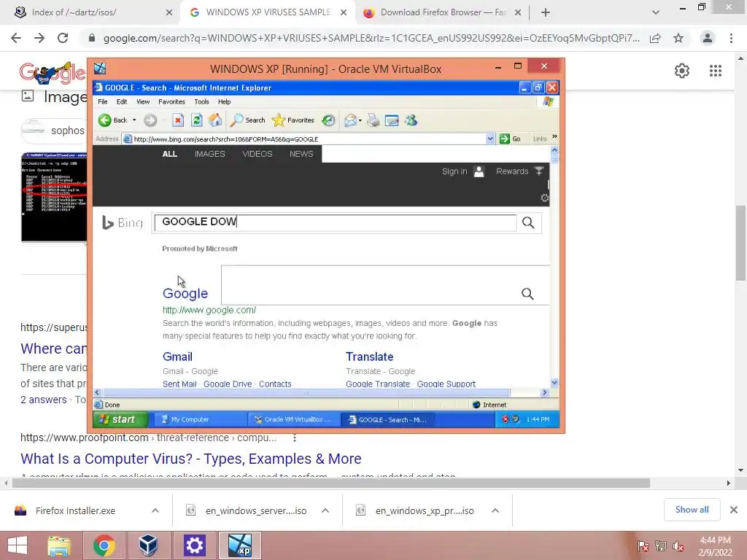Expand the Links toolbar chevron
The width and height of the screenshot is (747, 560).
554,137
